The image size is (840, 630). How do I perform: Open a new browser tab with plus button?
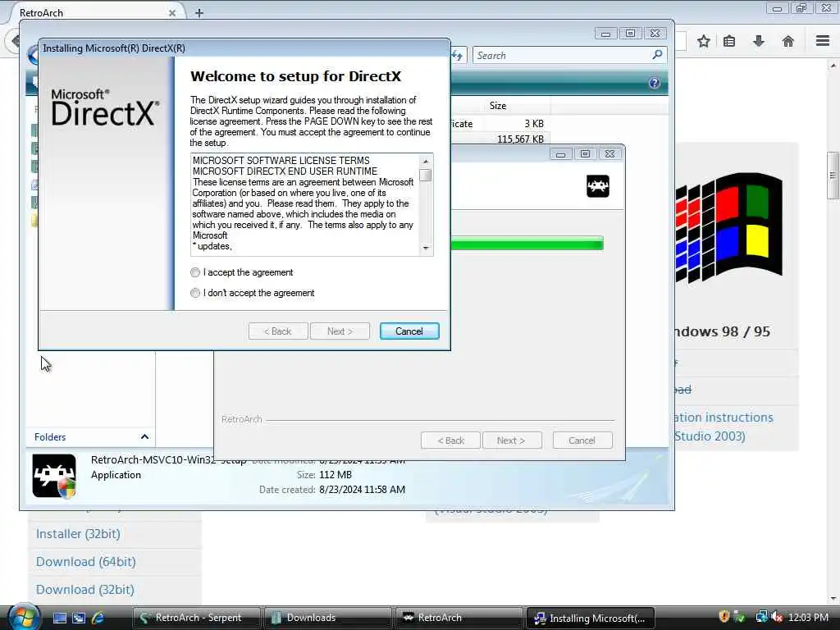pos(199,12)
